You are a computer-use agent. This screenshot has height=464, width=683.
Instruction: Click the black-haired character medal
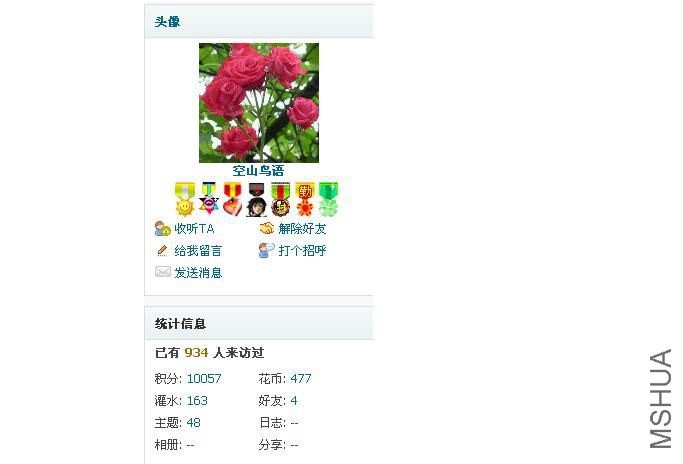(x=257, y=199)
